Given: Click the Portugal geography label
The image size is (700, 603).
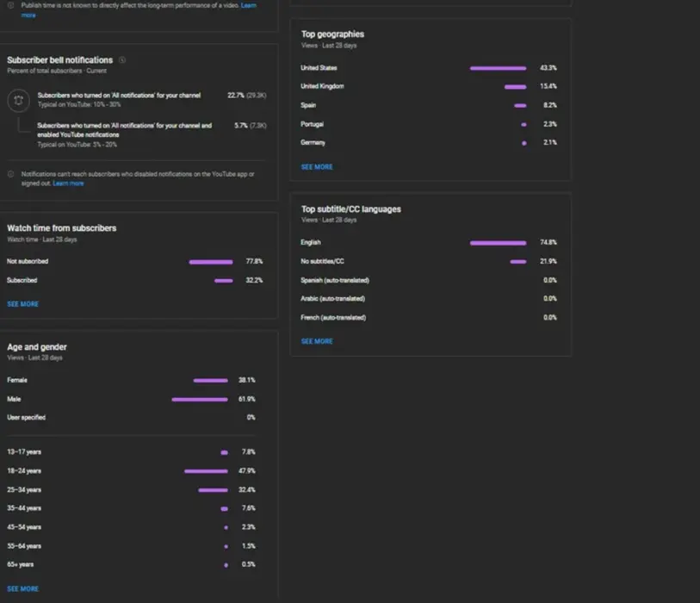Looking at the screenshot, I should pyautogui.click(x=312, y=124).
